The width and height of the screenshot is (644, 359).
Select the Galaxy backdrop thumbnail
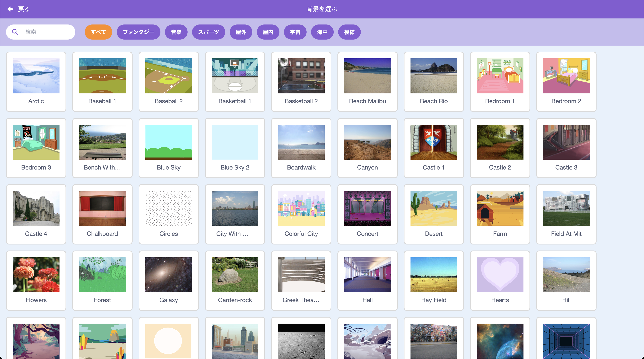pos(169,274)
